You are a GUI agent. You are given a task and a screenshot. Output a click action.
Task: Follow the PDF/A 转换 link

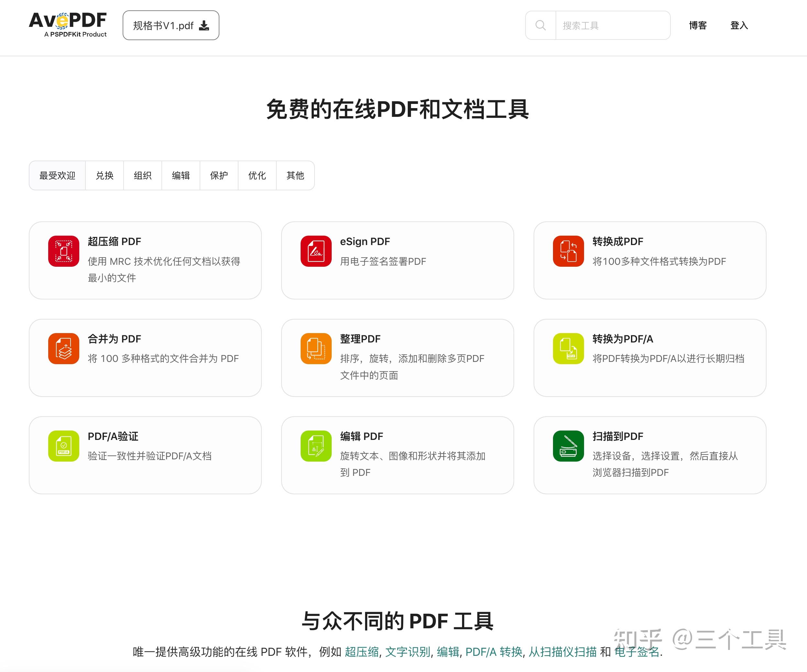click(494, 652)
